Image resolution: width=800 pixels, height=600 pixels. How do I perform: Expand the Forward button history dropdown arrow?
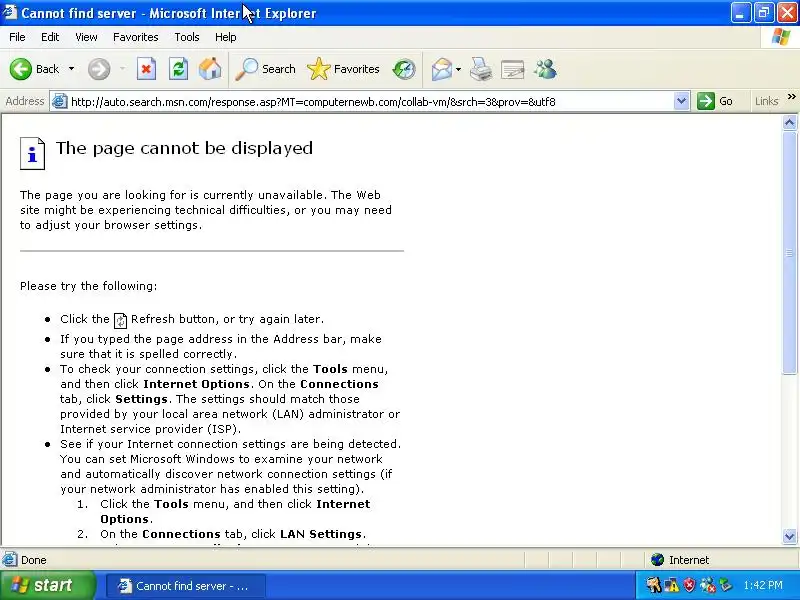point(122,69)
